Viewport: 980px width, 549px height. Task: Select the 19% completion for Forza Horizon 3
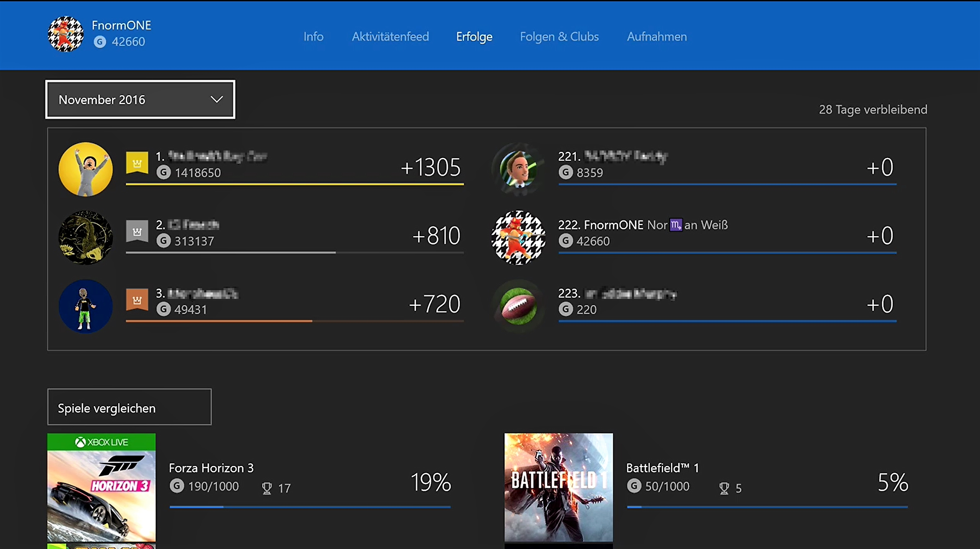(431, 482)
